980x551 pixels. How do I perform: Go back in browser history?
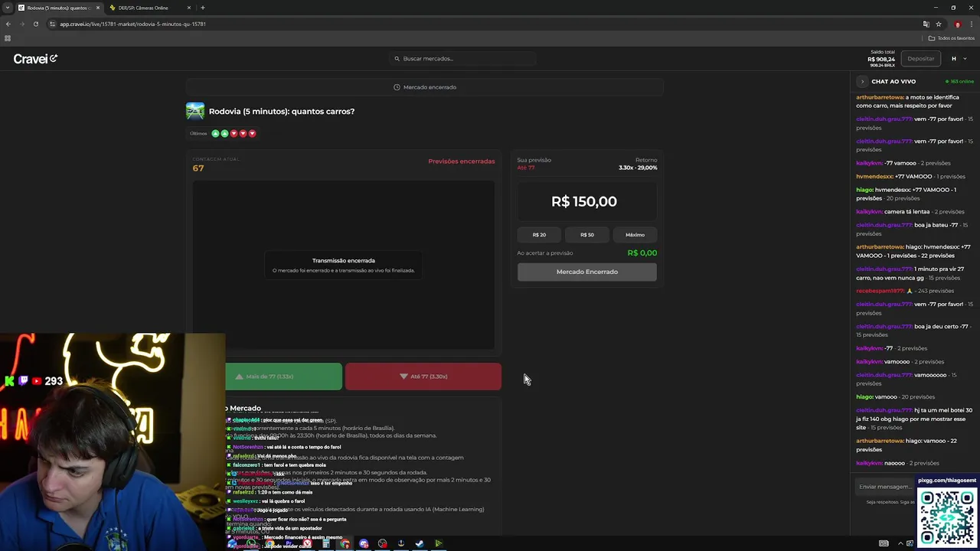point(8,24)
